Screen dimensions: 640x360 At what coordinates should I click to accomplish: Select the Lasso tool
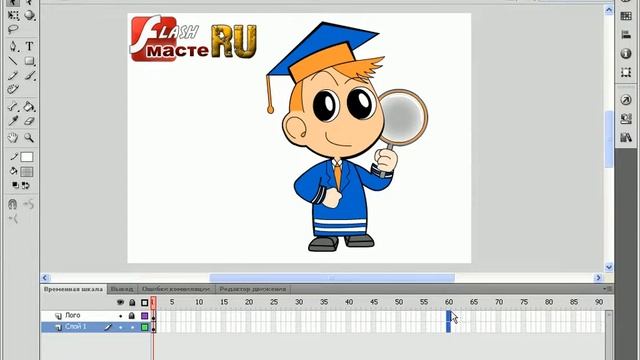13,29
